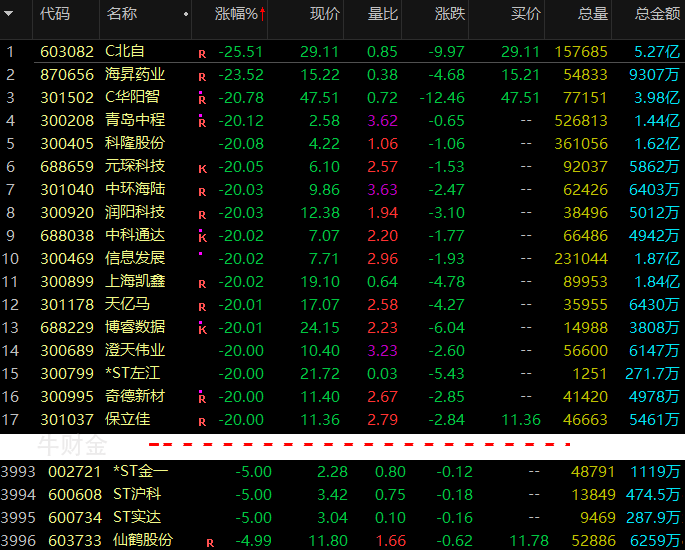This screenshot has height=550, width=685.
Task: Click the R marker icon for C华阳智
Action: [202, 100]
